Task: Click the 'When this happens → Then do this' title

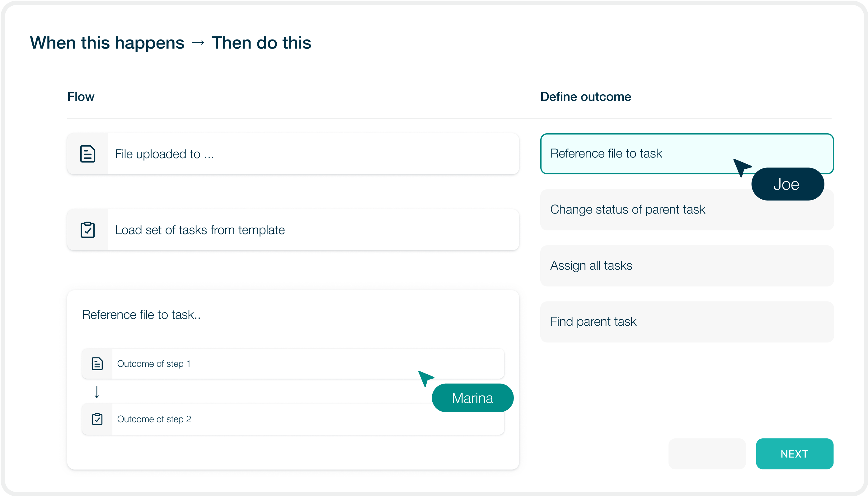Action: click(x=171, y=43)
